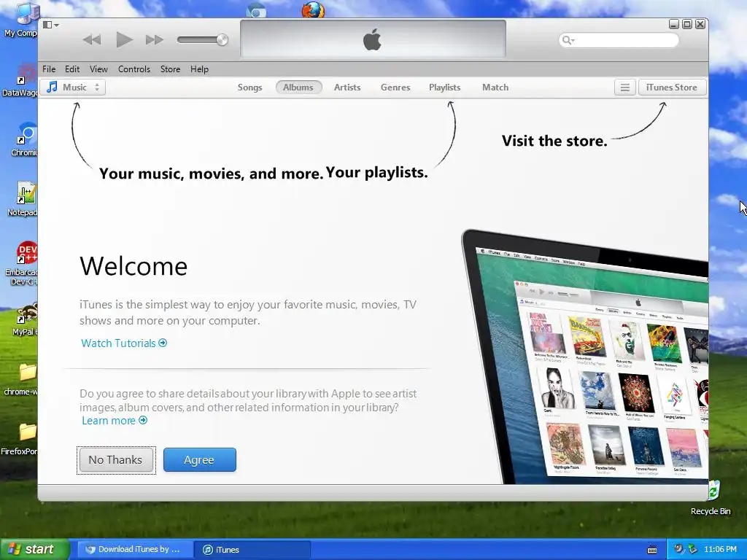This screenshot has height=560, width=747.
Task: Open the Learn more link
Action: (115, 421)
